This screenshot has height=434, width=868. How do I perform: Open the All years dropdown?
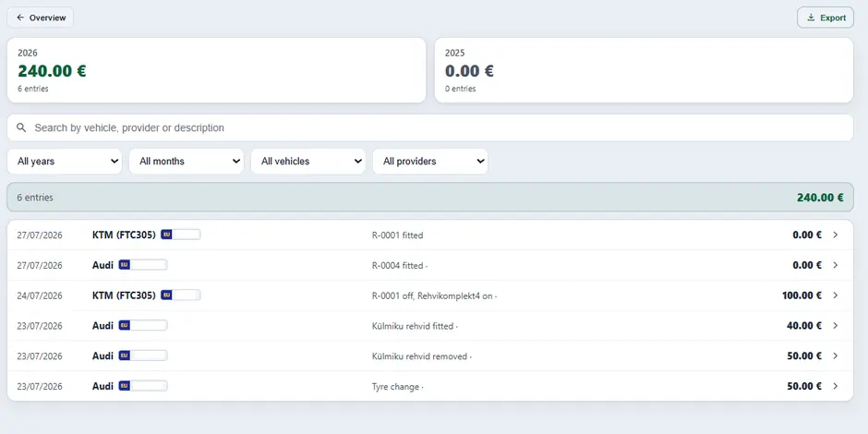pos(65,162)
